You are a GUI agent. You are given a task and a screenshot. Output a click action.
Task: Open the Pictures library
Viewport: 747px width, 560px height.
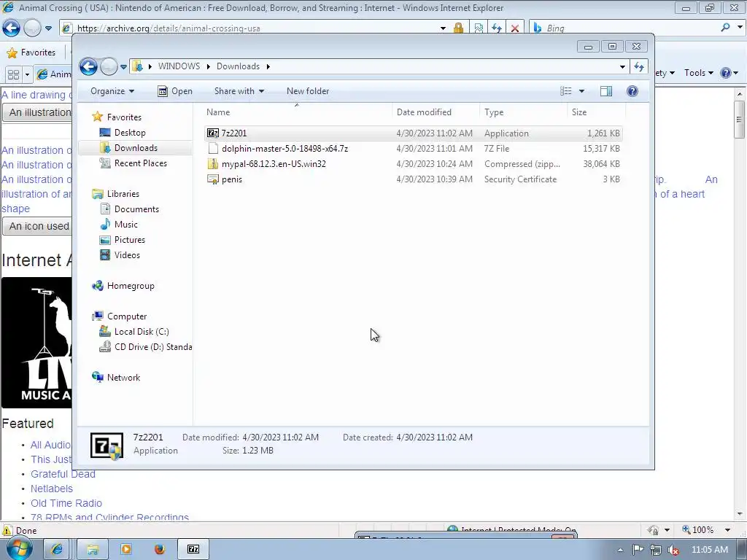click(130, 239)
